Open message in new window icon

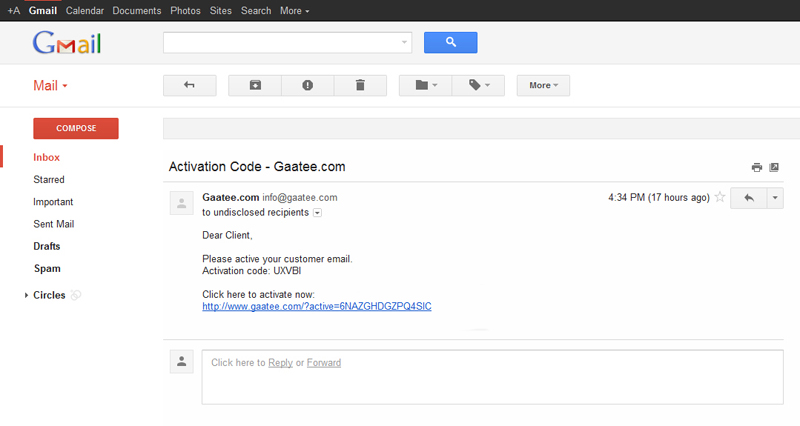click(x=774, y=167)
